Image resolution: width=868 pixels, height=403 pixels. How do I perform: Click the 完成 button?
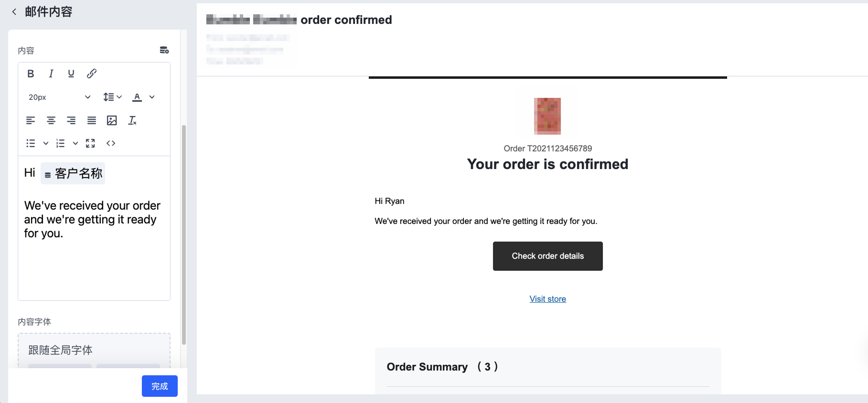[x=160, y=386]
